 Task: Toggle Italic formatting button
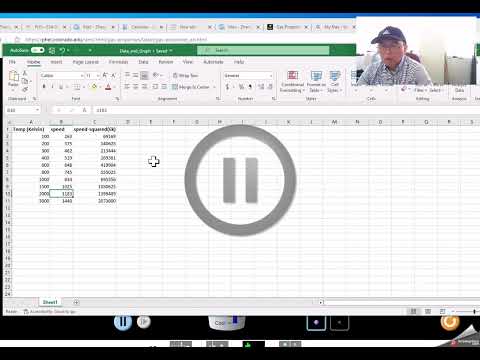pos(53,87)
